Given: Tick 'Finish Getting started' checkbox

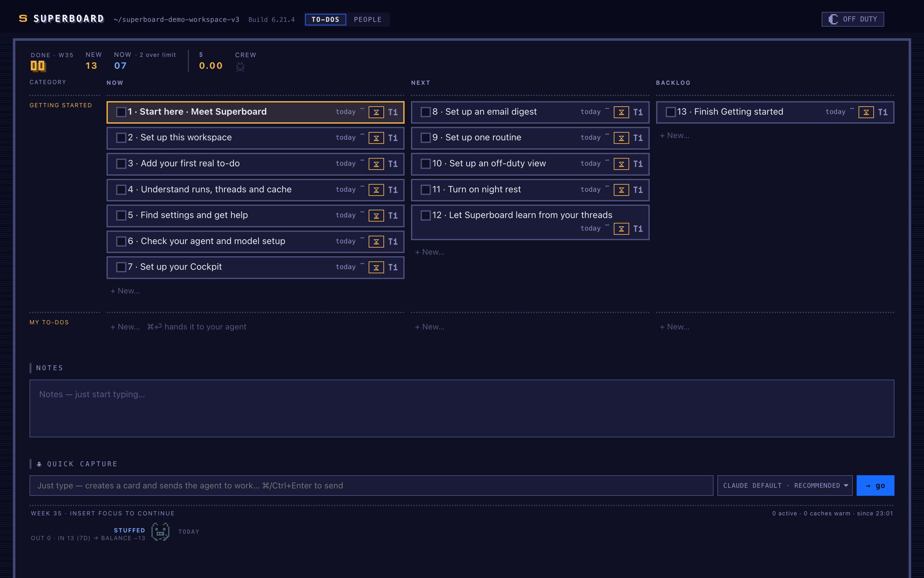Looking at the screenshot, I should point(671,112).
